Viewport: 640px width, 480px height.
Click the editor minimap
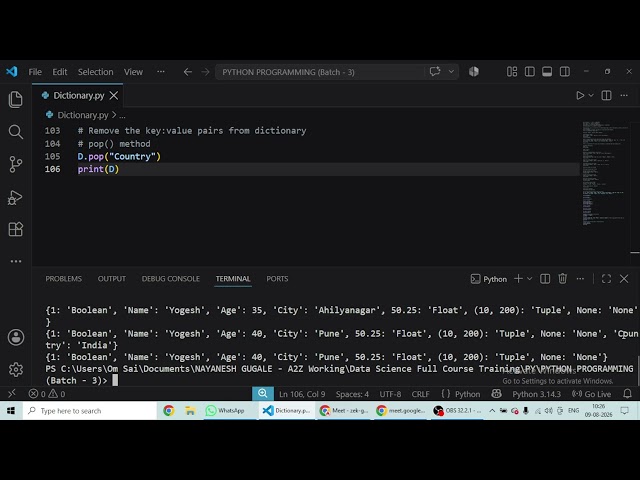point(605,173)
